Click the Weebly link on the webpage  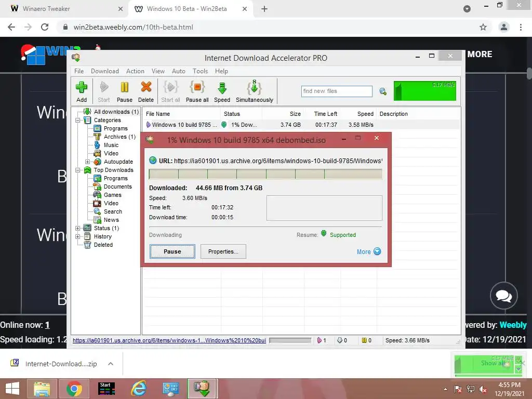tap(513, 325)
